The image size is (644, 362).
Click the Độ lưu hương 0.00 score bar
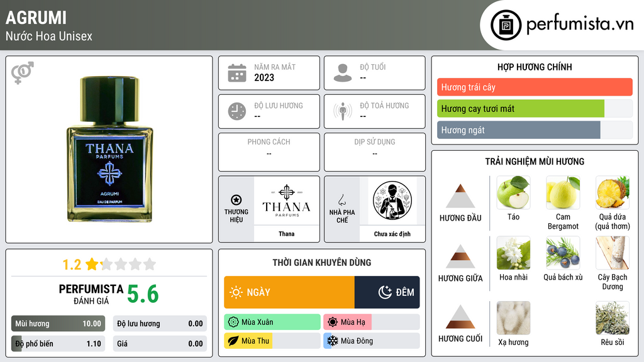tap(160, 324)
